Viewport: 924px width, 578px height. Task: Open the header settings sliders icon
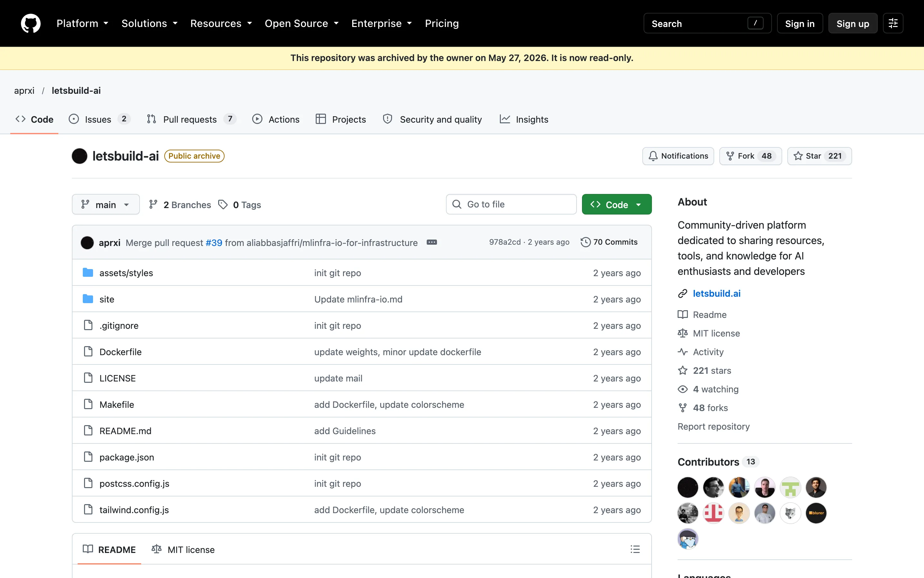click(893, 23)
